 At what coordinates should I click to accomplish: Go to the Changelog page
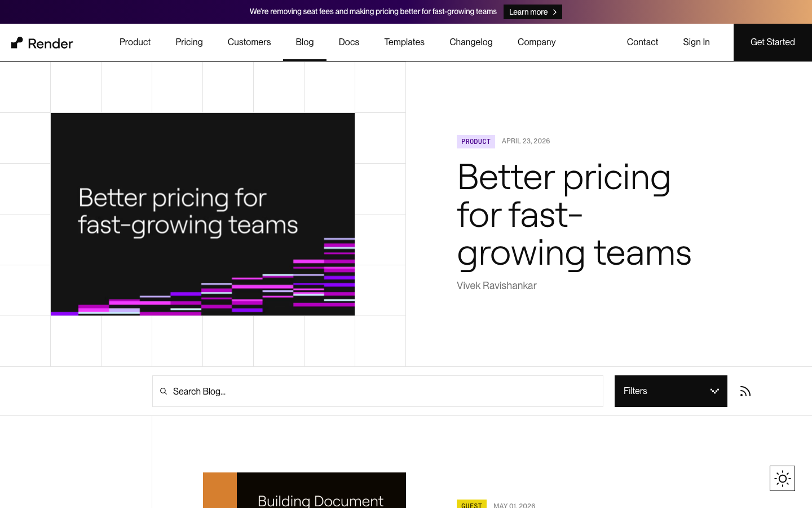tap(471, 42)
